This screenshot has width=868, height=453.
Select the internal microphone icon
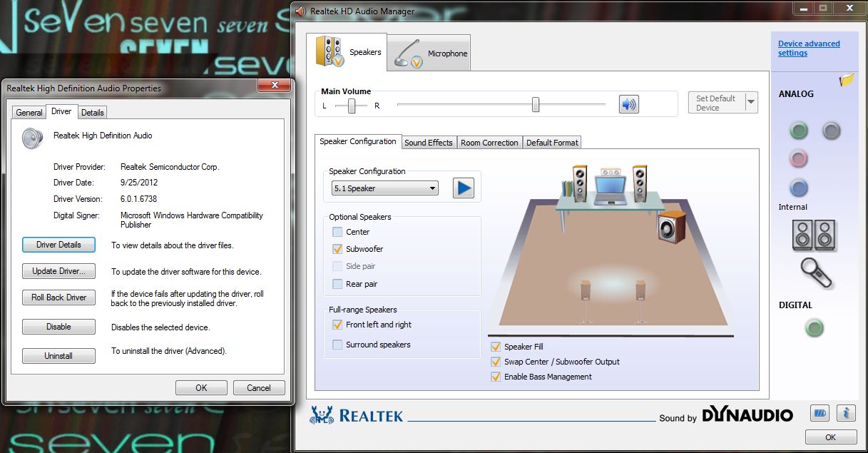point(816,273)
